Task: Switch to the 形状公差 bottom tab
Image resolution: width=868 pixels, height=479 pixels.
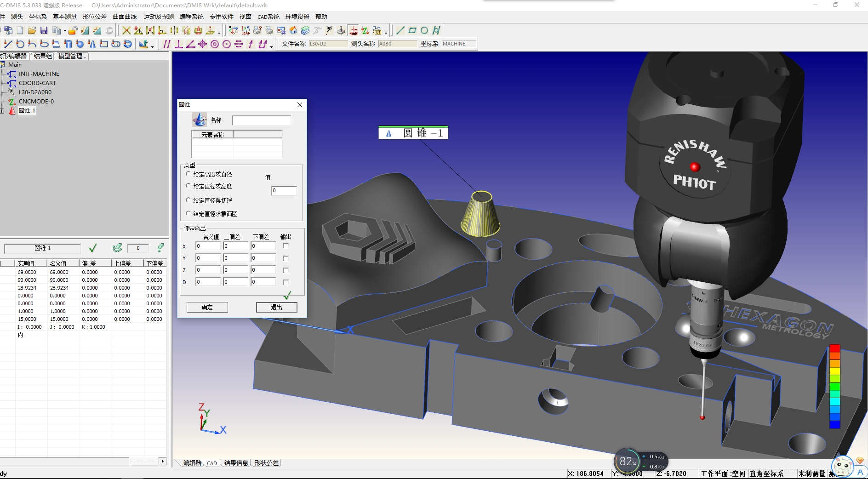Action: pyautogui.click(x=266, y=463)
